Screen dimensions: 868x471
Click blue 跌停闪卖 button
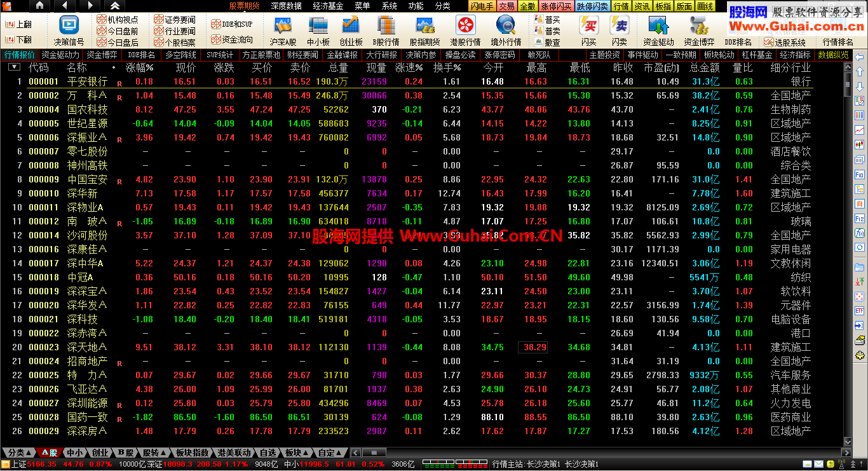(x=593, y=6)
